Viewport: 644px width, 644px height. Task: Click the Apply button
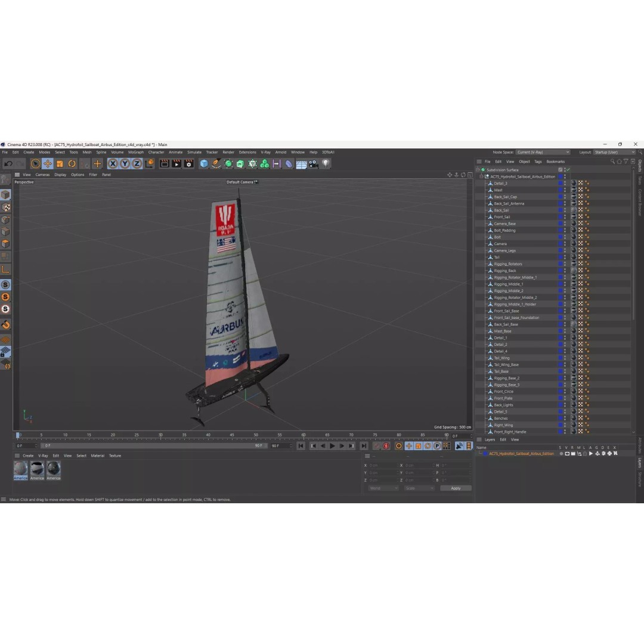(456, 488)
